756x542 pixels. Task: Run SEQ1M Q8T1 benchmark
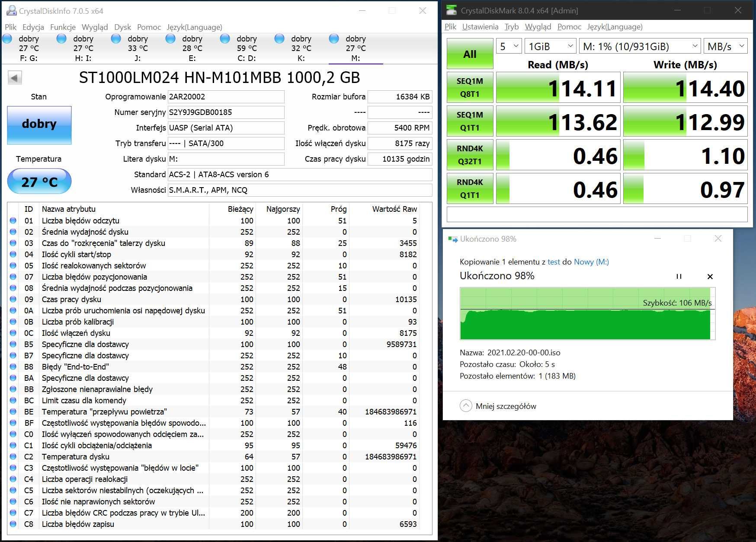point(470,87)
